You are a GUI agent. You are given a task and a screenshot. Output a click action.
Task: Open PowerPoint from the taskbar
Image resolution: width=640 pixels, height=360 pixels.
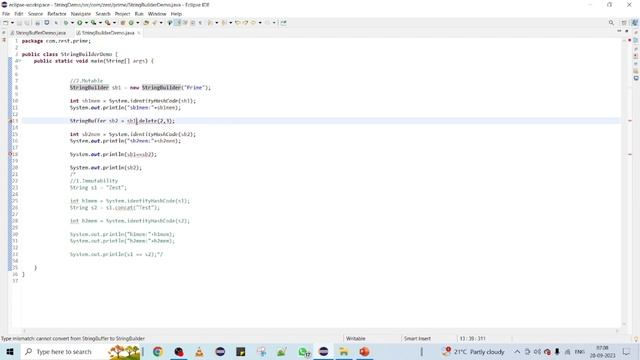coord(364,351)
